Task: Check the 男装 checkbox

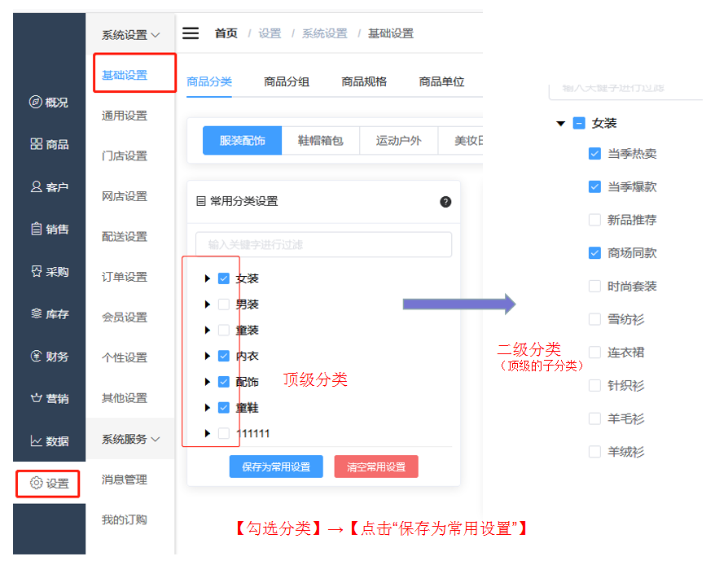Action: point(224,304)
